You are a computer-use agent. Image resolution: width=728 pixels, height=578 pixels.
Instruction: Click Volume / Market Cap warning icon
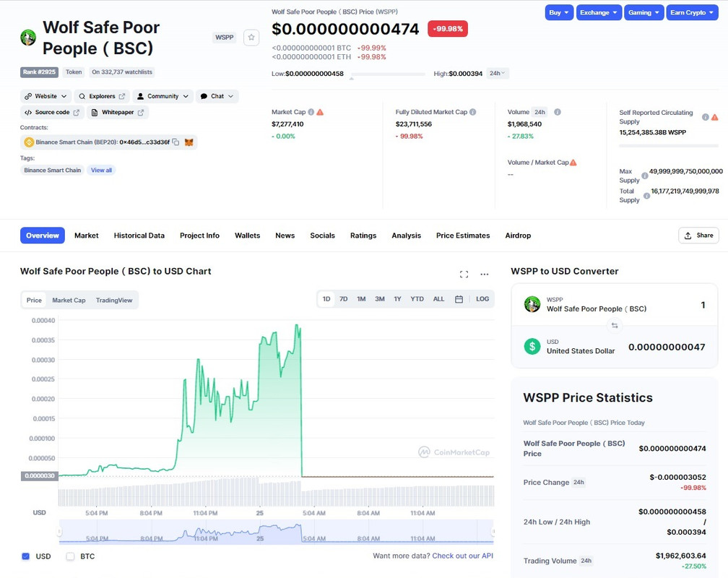pos(573,162)
